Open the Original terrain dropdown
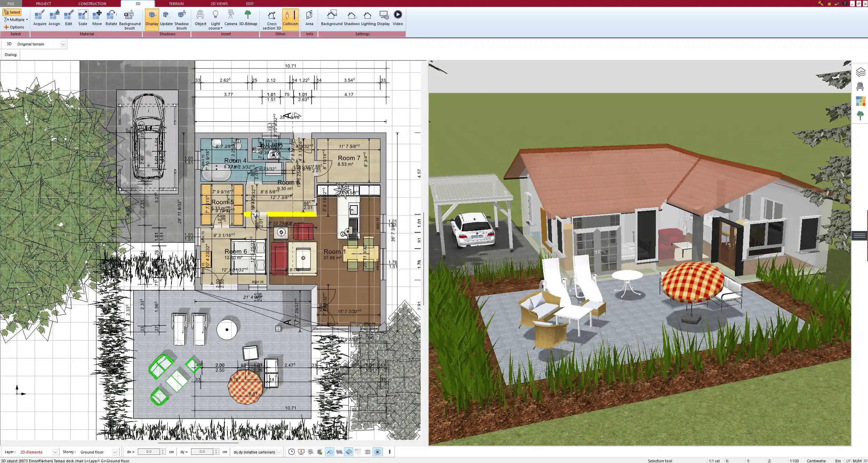The width and height of the screenshot is (868, 463). tap(63, 44)
